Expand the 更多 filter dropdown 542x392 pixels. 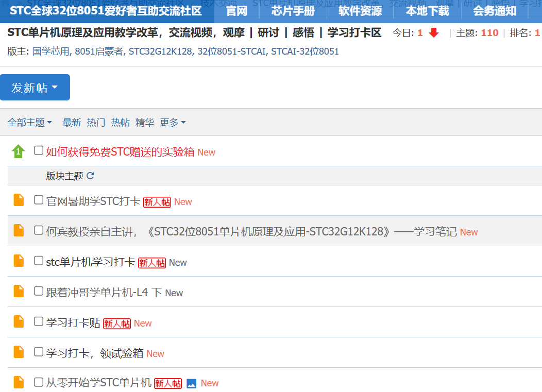click(173, 123)
